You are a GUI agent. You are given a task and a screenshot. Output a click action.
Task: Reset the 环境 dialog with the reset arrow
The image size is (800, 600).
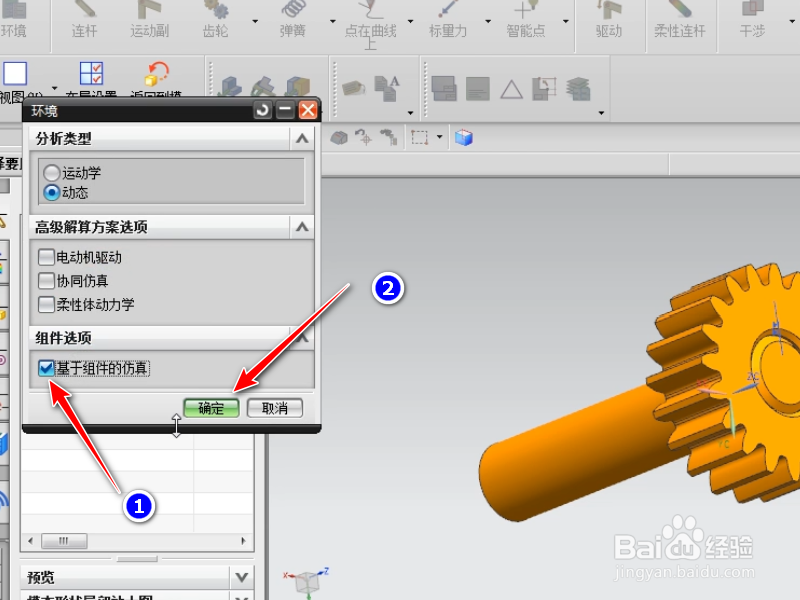(262, 110)
